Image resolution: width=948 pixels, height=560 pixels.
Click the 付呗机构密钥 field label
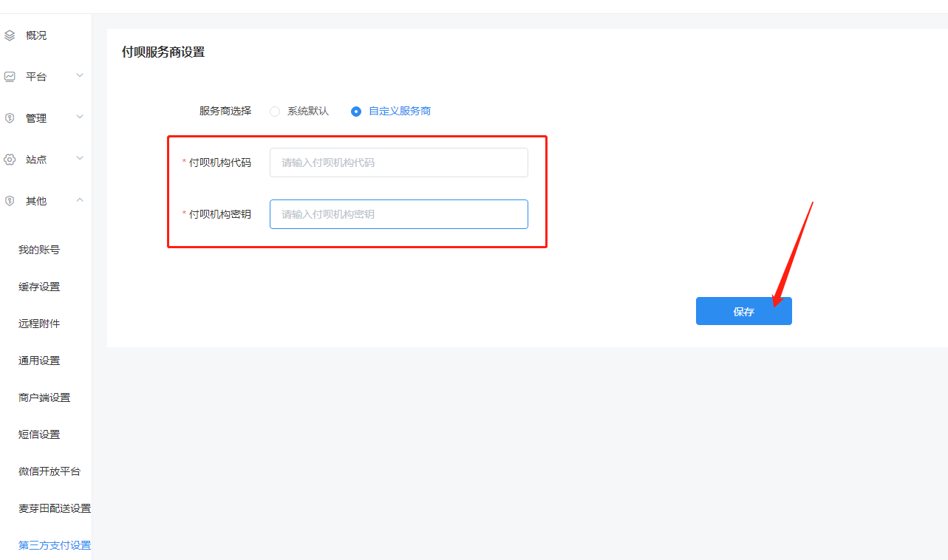click(220, 214)
